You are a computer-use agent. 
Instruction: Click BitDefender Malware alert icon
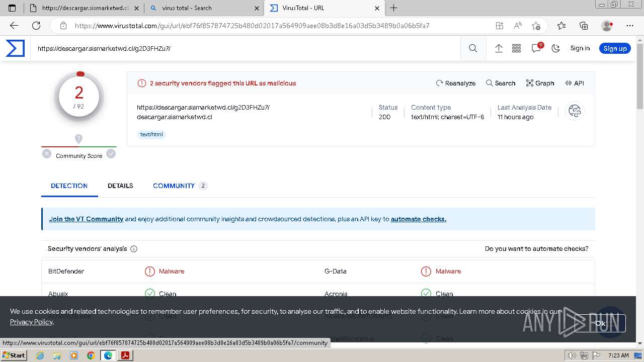(150, 271)
